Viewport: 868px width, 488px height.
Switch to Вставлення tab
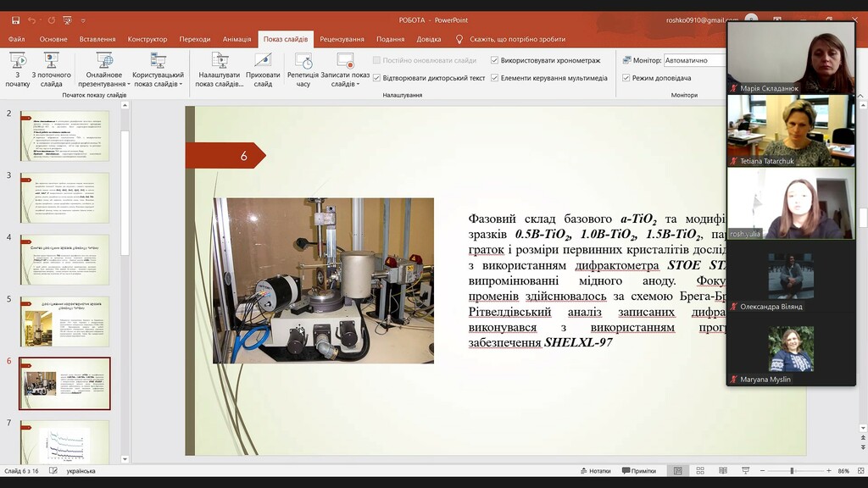click(x=97, y=39)
